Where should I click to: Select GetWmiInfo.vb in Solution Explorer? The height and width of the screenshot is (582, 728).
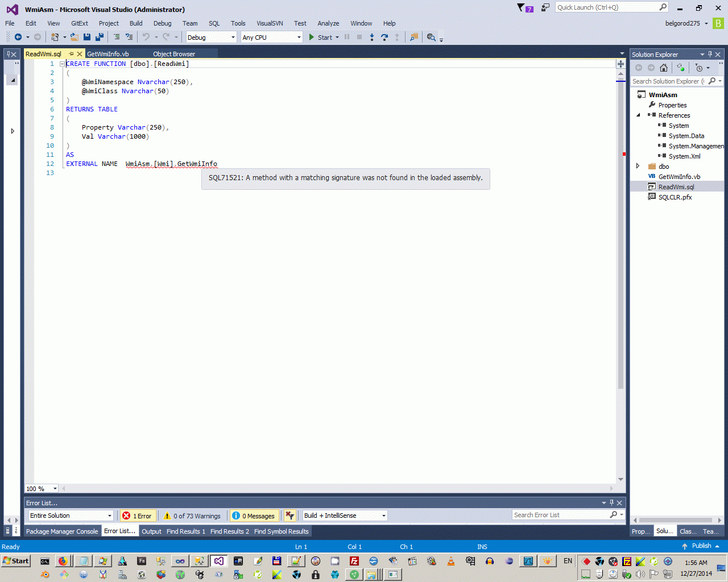(679, 177)
